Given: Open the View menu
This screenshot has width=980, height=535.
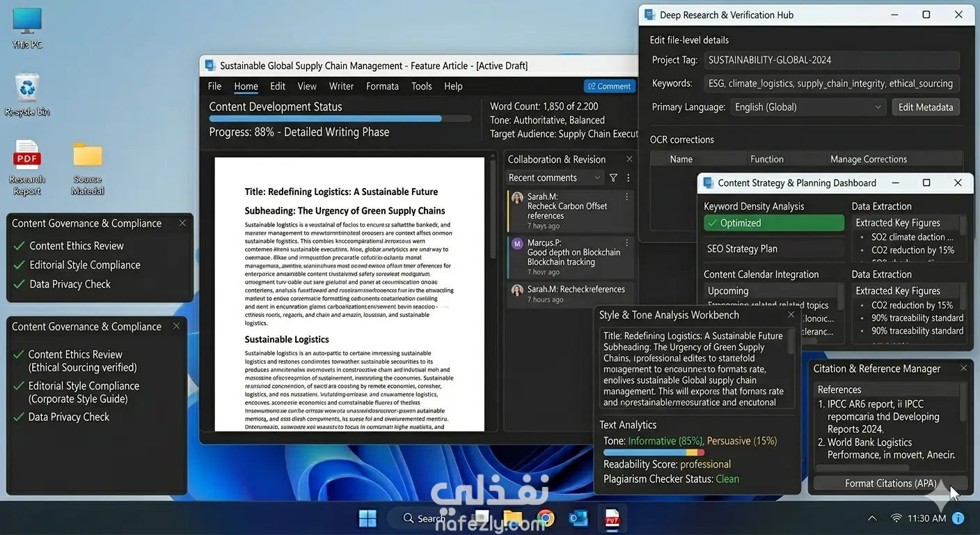Looking at the screenshot, I should [307, 86].
